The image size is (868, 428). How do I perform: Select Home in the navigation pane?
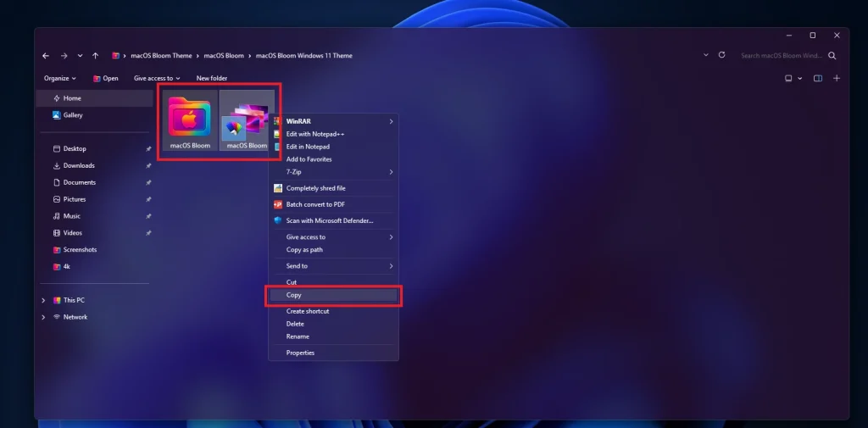[x=95, y=98]
